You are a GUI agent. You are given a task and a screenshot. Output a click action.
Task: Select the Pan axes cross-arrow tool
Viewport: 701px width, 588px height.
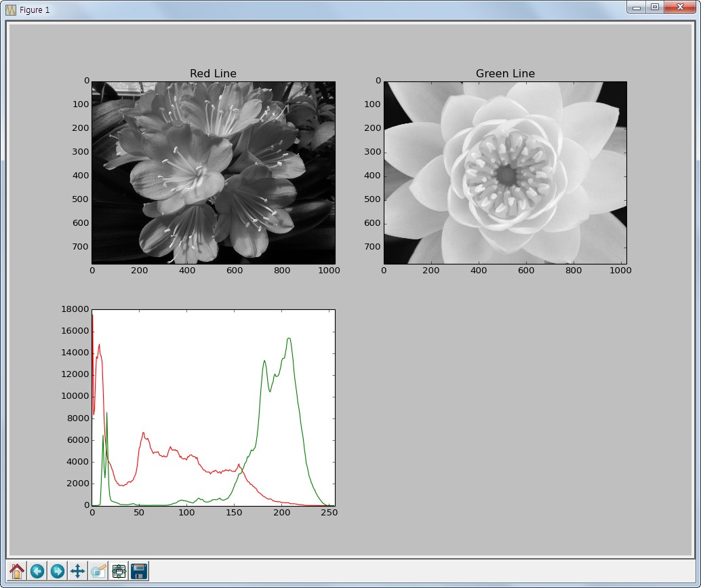click(x=78, y=571)
